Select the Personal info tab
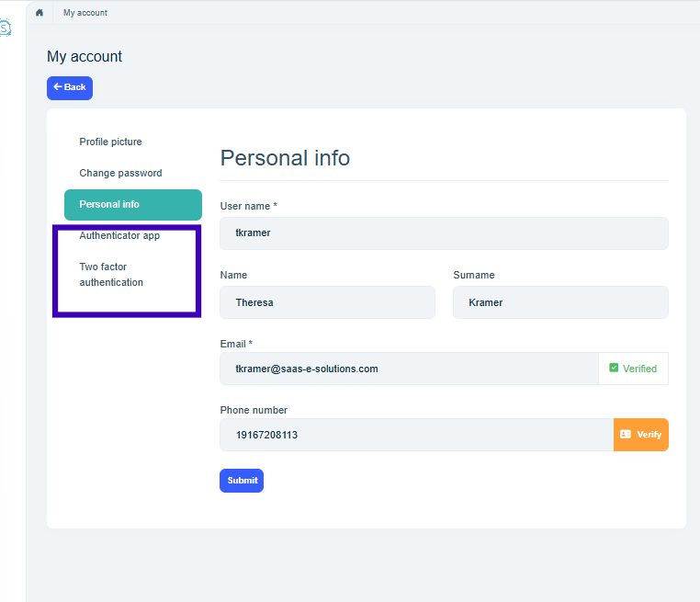The width and height of the screenshot is (700, 602). click(132, 204)
